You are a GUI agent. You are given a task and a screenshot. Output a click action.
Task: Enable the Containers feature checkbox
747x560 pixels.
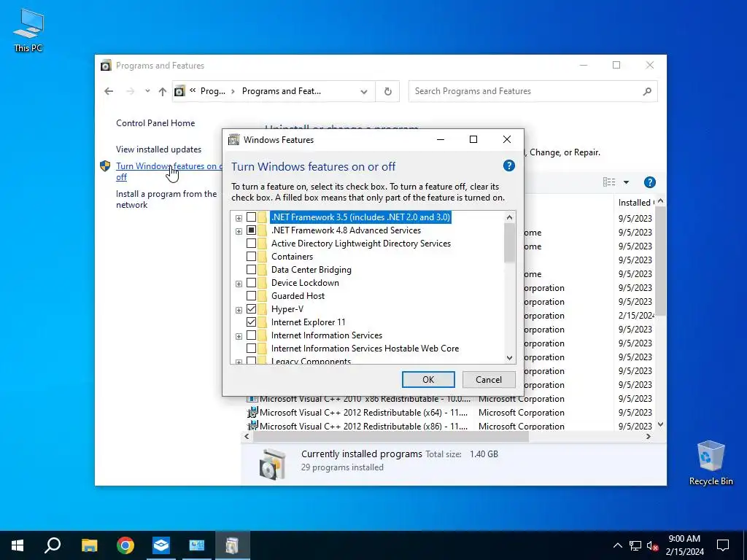point(251,257)
